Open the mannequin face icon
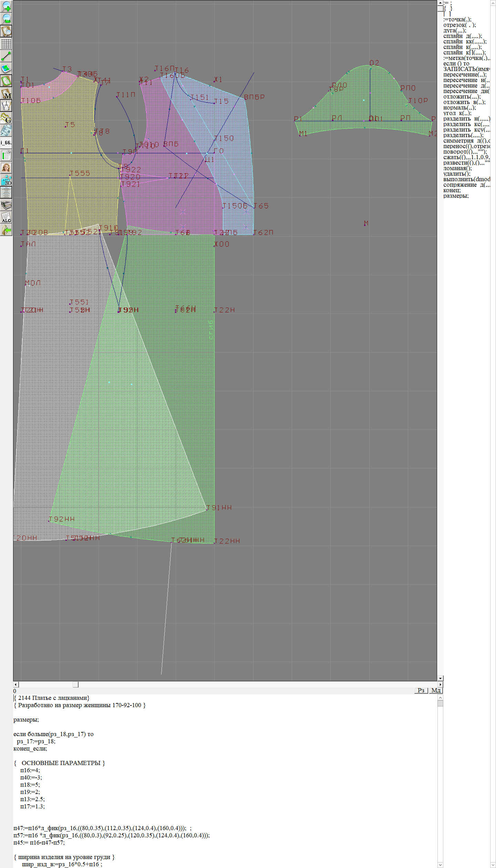 [6, 168]
